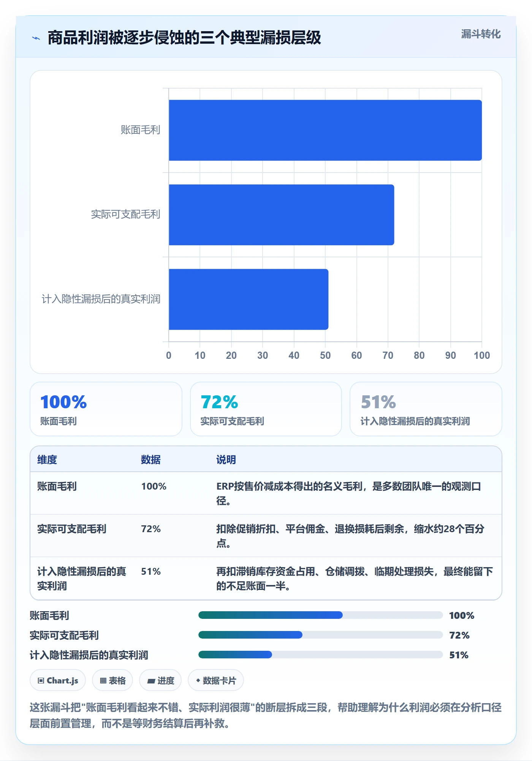The height and width of the screenshot is (761, 532).
Task: Click the 数据卡片 chip
Action: click(216, 680)
